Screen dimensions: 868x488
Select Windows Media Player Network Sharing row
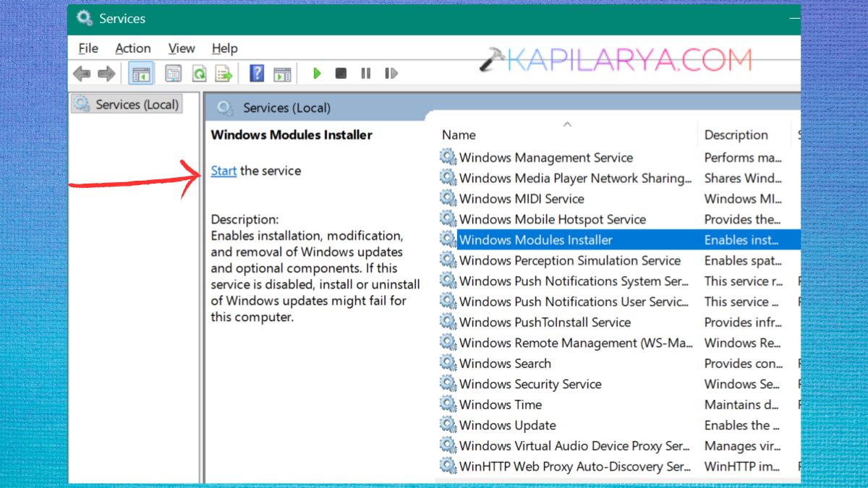click(x=619, y=178)
